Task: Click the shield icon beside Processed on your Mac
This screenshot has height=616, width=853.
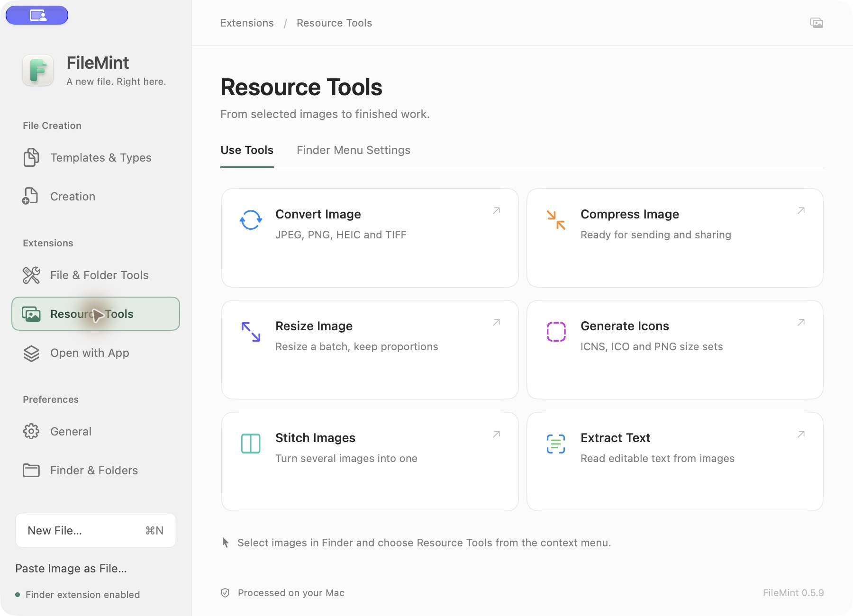Action: [226, 593]
